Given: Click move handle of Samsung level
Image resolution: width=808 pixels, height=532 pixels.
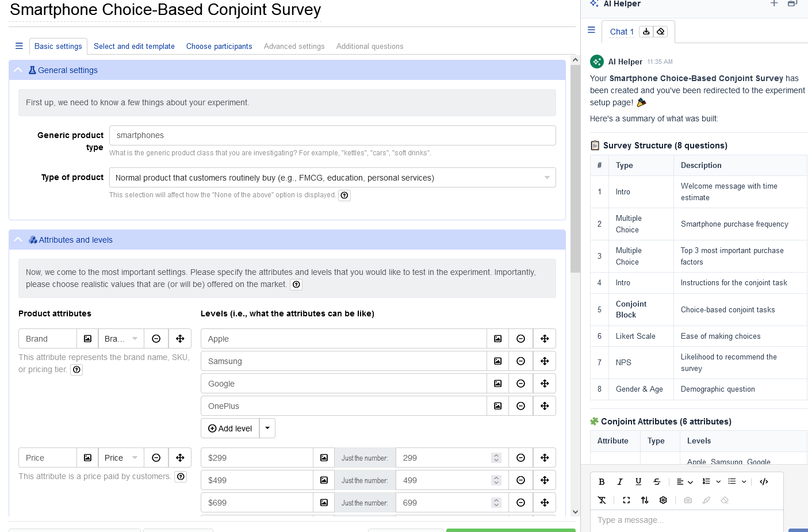Looking at the screenshot, I should [x=545, y=361].
